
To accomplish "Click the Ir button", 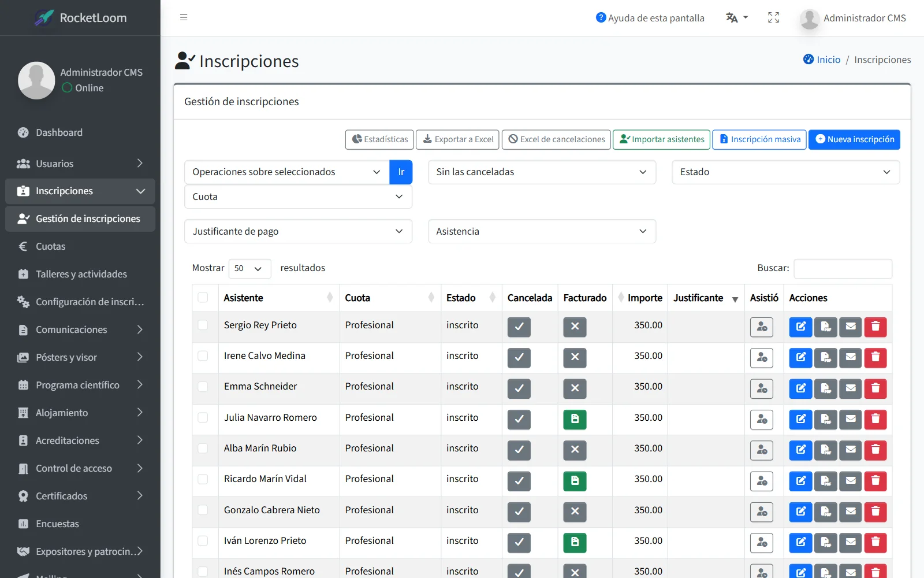I will [x=401, y=172].
